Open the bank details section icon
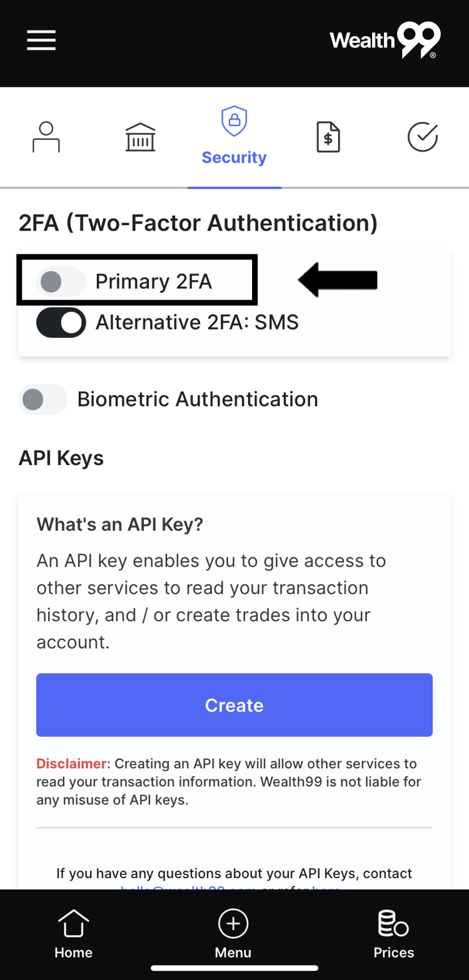Viewport: 469px width, 980px height. [x=140, y=136]
